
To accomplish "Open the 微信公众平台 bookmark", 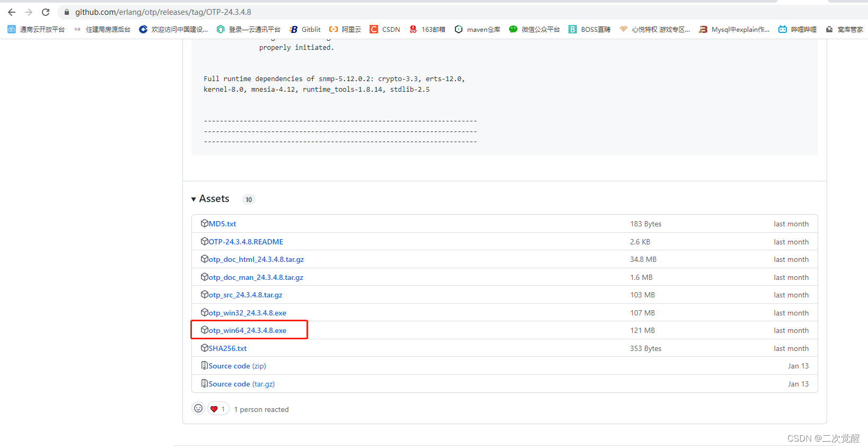I will [x=534, y=29].
